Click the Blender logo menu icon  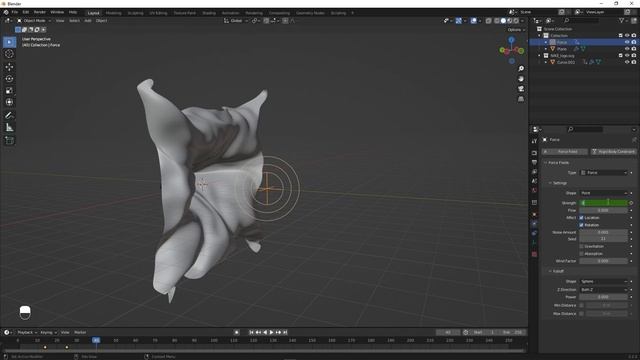coord(6,13)
